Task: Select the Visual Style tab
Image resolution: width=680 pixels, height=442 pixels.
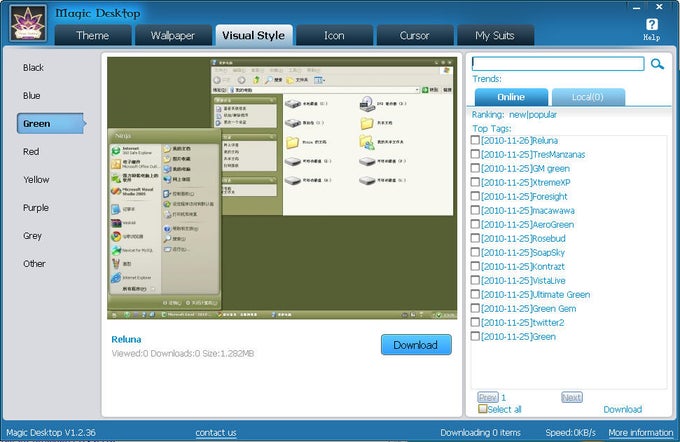Action: click(x=254, y=35)
